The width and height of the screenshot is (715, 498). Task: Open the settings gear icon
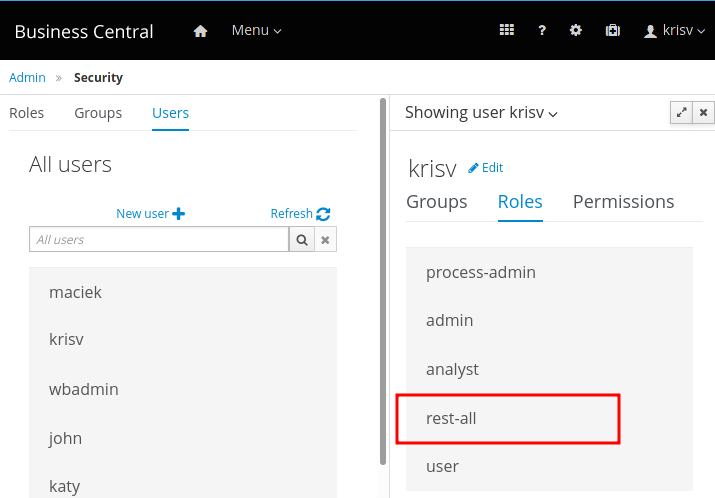(575, 31)
